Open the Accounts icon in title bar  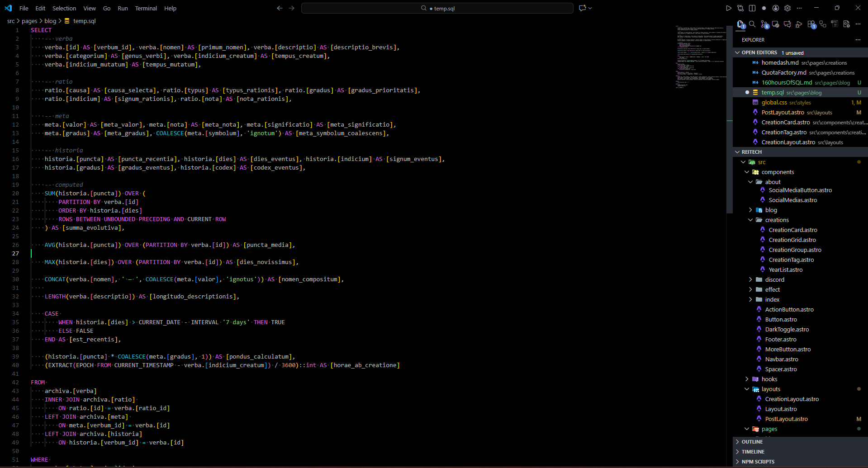(x=775, y=8)
